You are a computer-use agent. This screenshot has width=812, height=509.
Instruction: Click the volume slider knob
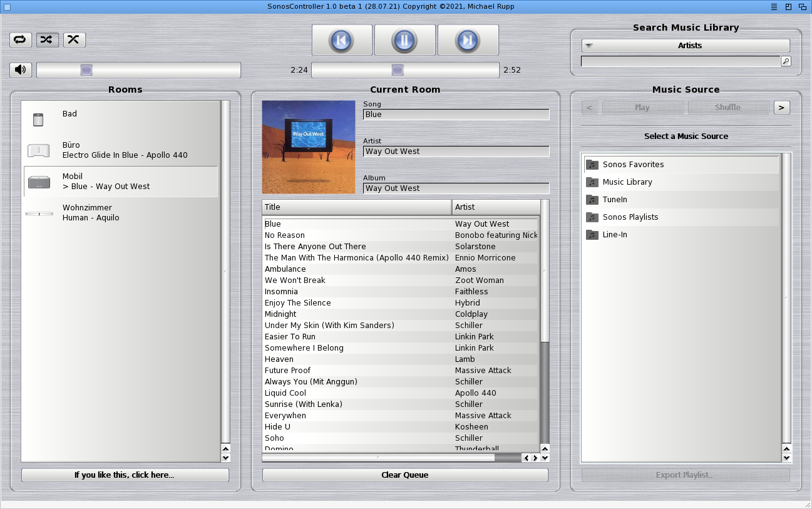pyautogui.click(x=86, y=69)
